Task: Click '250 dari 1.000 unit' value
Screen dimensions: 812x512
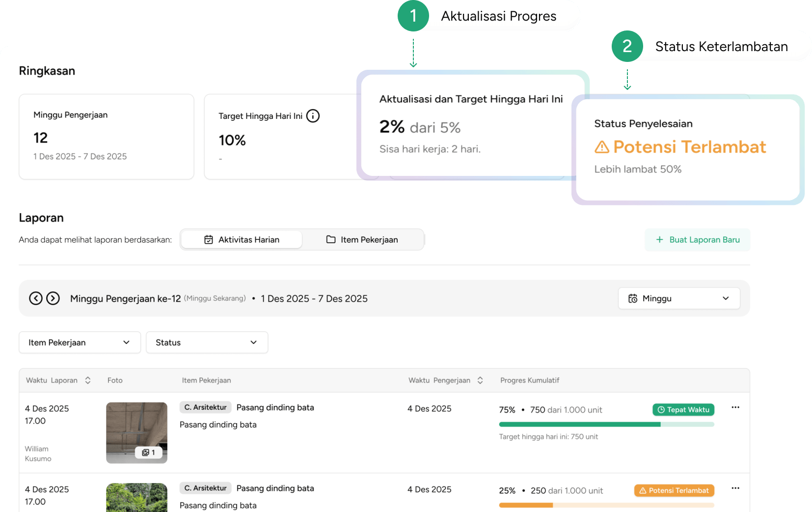Action: click(567, 490)
